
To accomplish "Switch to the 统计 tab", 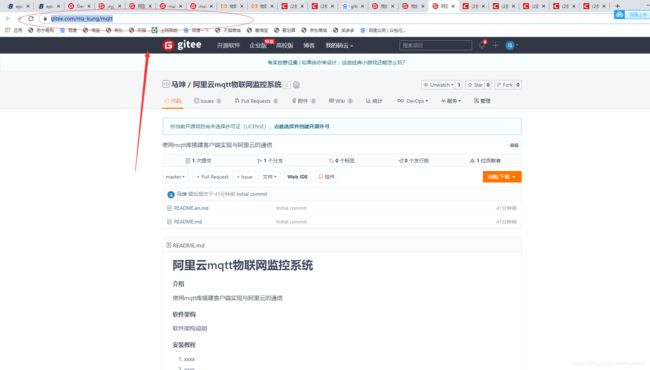I will pyautogui.click(x=374, y=101).
